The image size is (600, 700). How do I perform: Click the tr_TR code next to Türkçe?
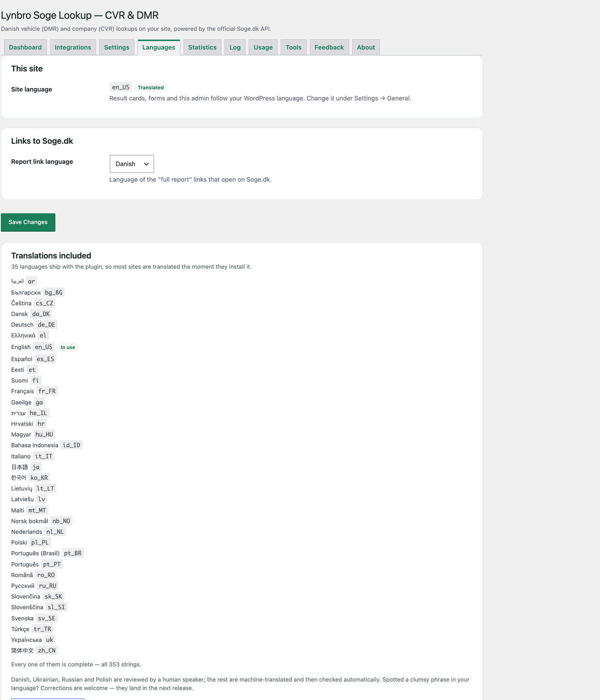pos(42,629)
